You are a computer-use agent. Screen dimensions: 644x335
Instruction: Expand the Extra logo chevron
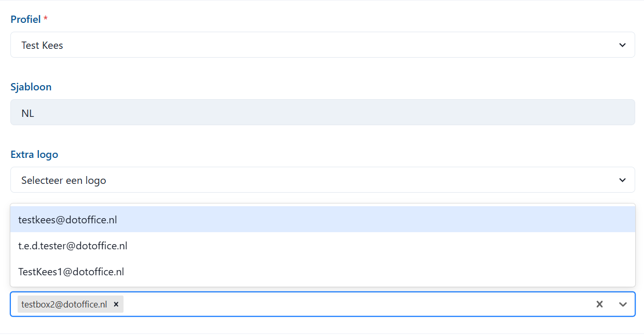click(622, 180)
